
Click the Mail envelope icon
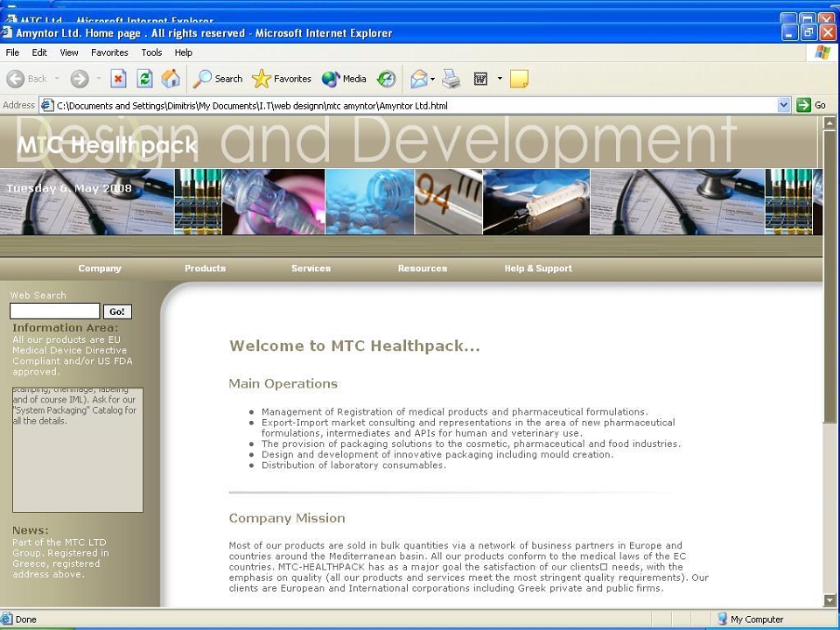(419, 80)
